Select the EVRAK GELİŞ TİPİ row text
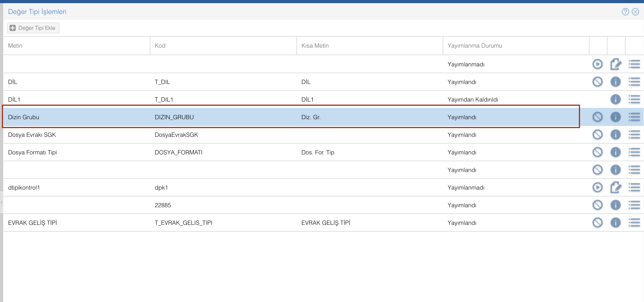The width and height of the screenshot is (644, 302). coord(32,223)
